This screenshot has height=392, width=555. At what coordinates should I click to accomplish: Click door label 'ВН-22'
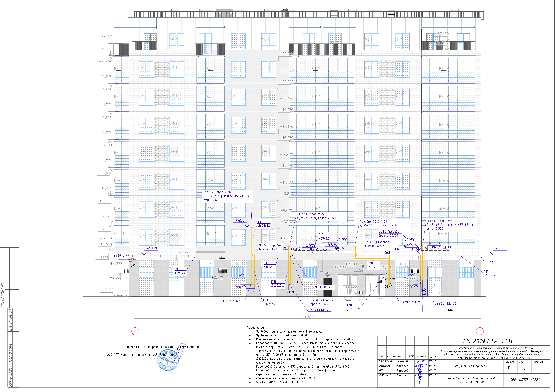pos(377,299)
